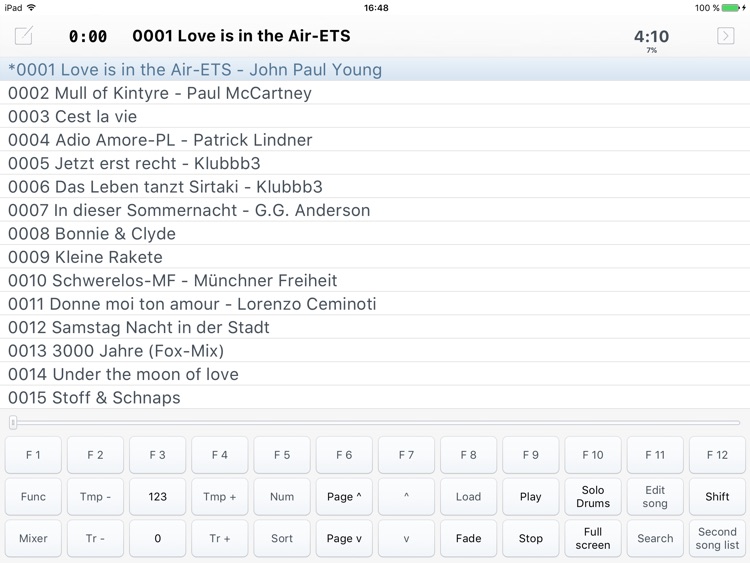Tap the Num button
750x563 pixels.
tap(282, 497)
